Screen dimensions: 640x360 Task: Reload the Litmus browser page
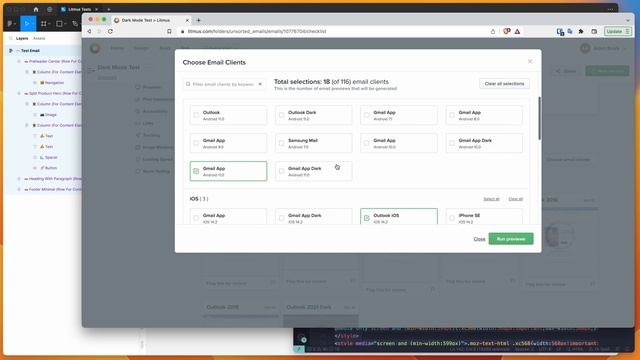110,31
